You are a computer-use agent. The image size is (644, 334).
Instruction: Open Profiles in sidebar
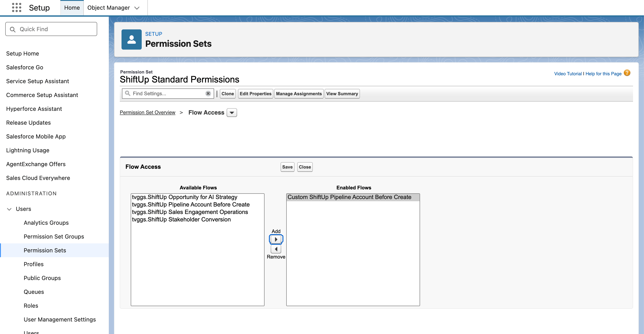tap(34, 264)
